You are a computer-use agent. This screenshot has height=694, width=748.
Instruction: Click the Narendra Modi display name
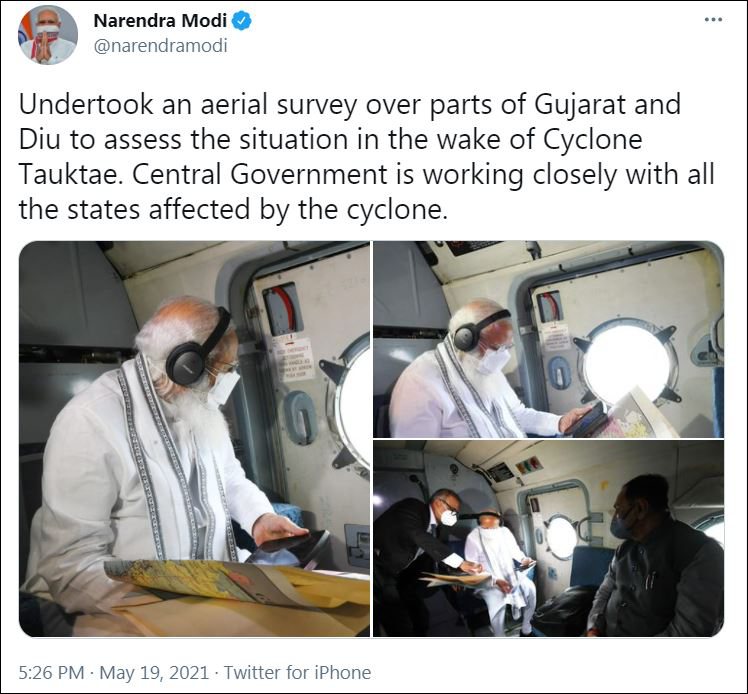[160, 21]
